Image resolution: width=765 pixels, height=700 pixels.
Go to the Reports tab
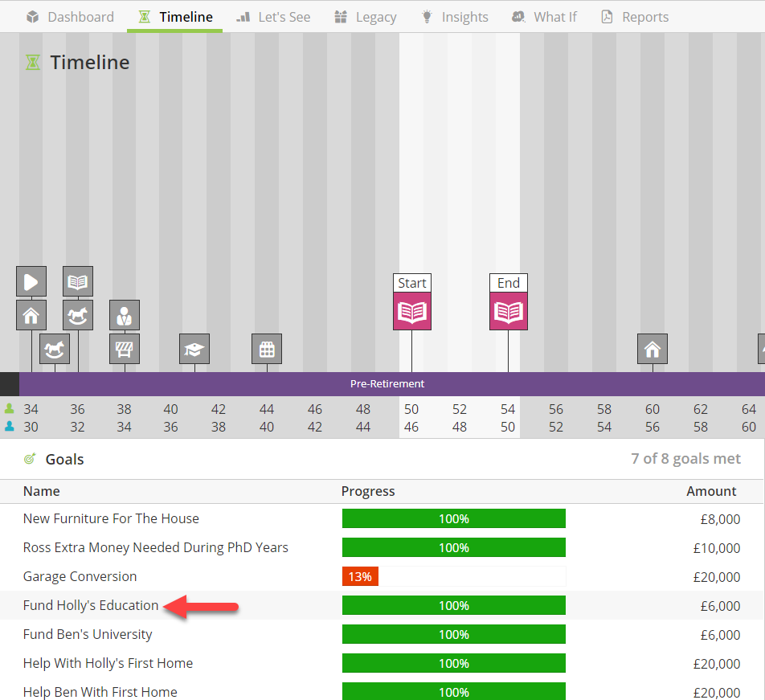pos(635,17)
